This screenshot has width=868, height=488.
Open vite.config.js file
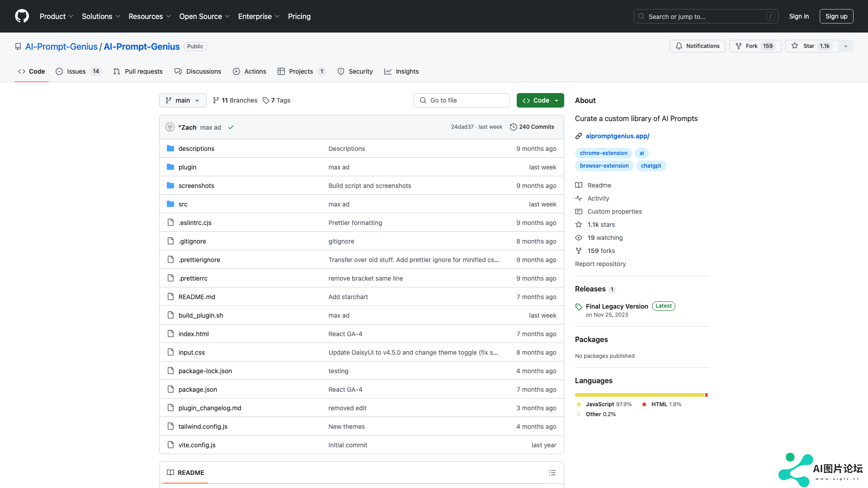tap(197, 445)
